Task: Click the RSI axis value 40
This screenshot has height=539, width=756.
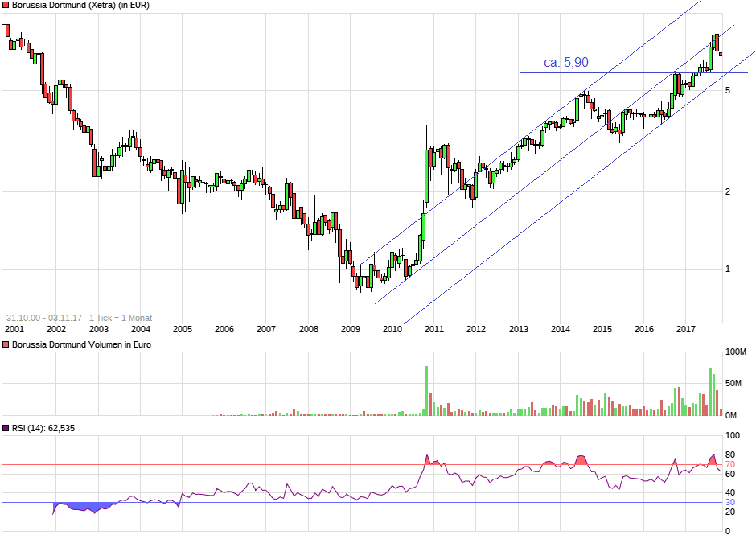Action: 730,492
